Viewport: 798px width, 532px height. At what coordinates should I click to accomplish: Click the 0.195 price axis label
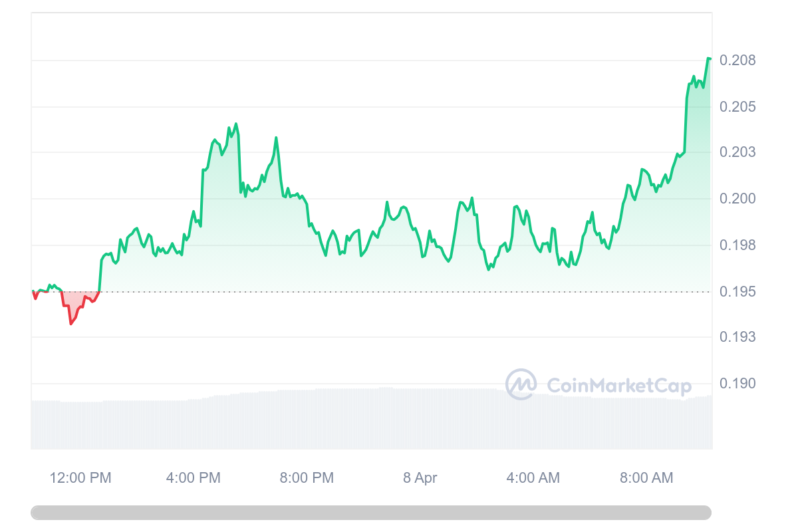[x=739, y=291]
